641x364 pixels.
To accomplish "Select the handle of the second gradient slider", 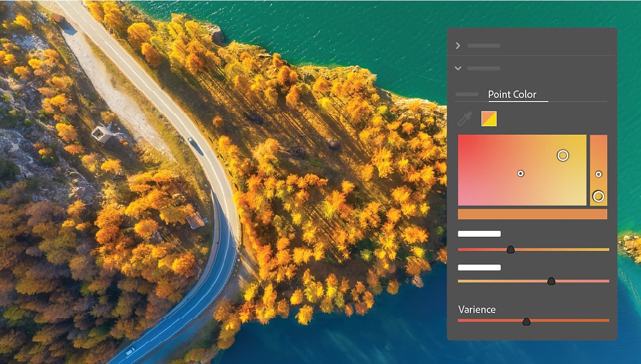I will 551,281.
